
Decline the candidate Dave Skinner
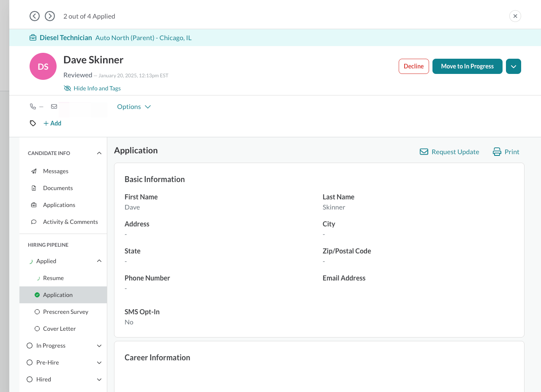[x=414, y=66]
